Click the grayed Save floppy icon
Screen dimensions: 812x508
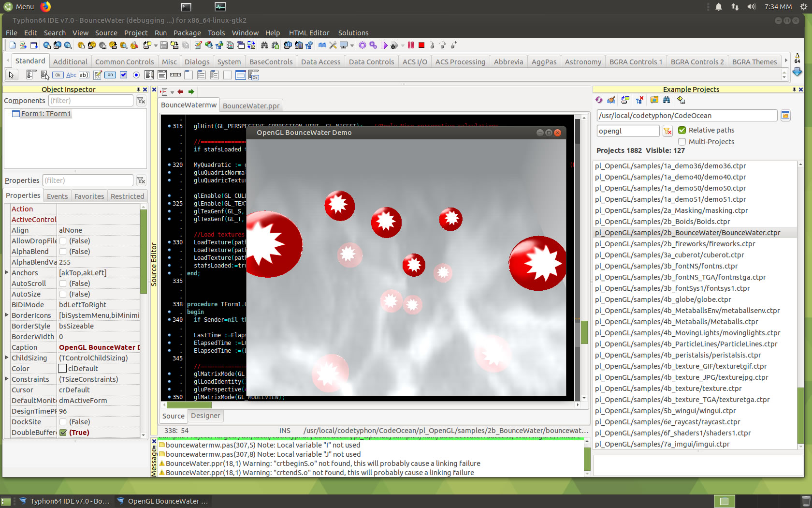point(164,45)
